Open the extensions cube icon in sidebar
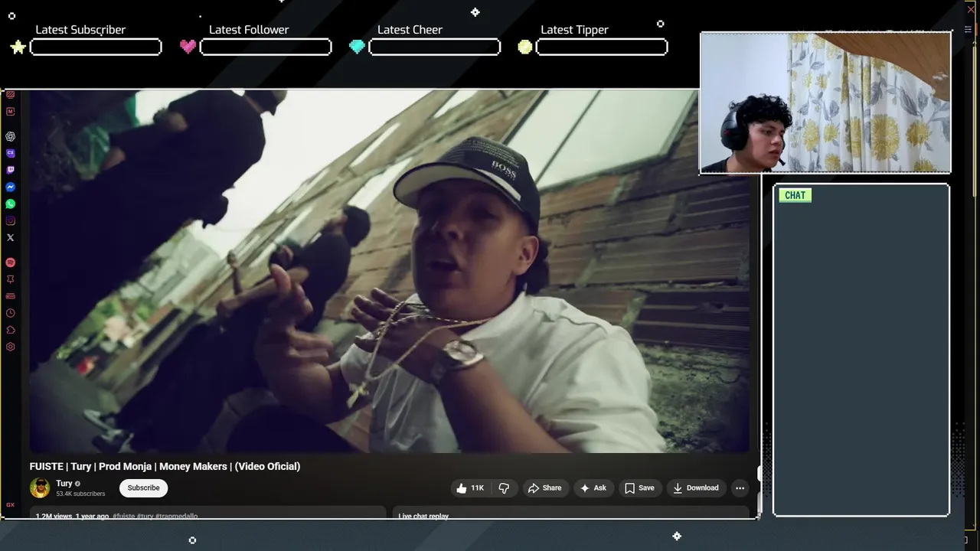The width and height of the screenshot is (980, 551). tap(10, 330)
